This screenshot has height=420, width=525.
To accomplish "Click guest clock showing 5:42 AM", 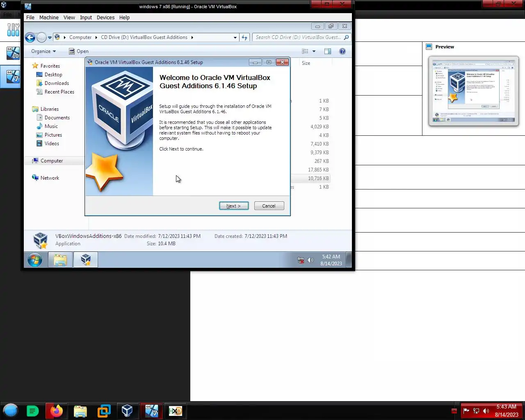I will pos(331,260).
